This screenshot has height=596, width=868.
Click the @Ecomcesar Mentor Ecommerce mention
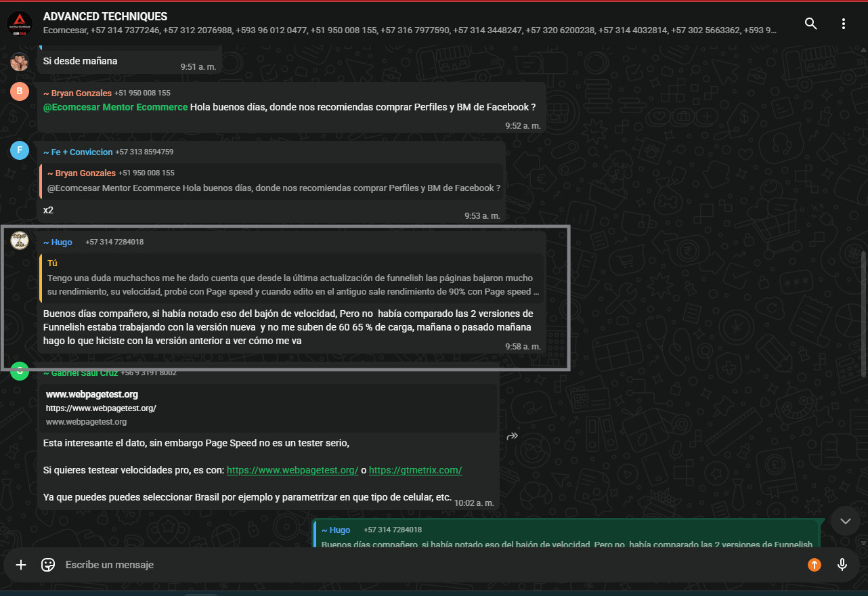(115, 107)
